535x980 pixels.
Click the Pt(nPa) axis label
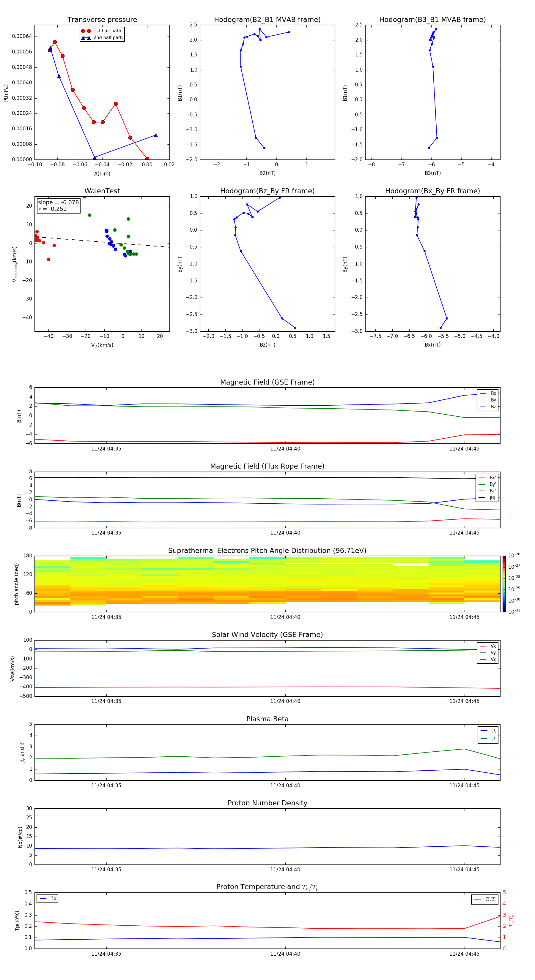pos(6,92)
